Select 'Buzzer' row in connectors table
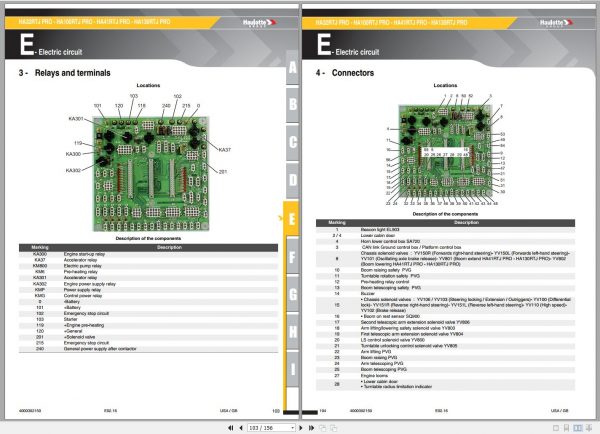The height and width of the screenshot is (434, 600). tap(445, 294)
